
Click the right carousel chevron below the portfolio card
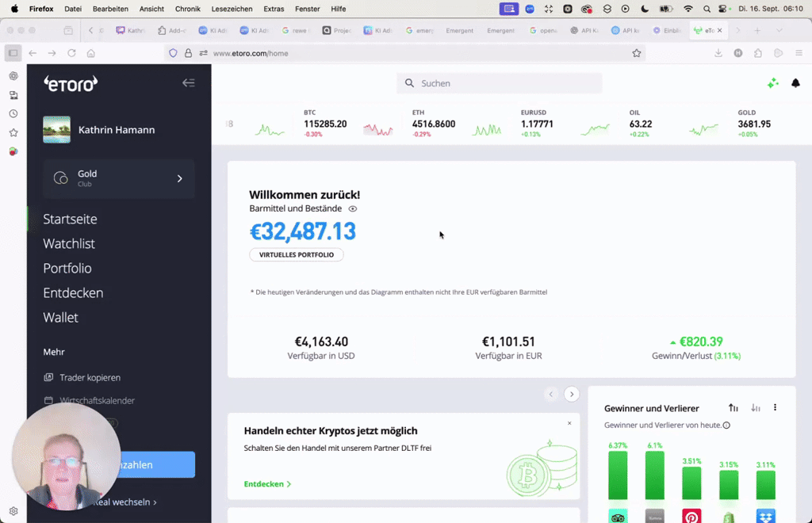coord(571,394)
